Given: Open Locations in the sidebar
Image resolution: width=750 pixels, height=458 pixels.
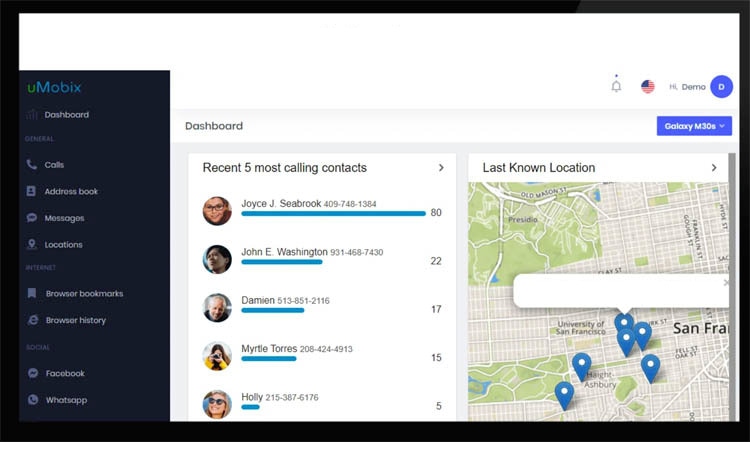Looking at the screenshot, I should click(x=63, y=244).
